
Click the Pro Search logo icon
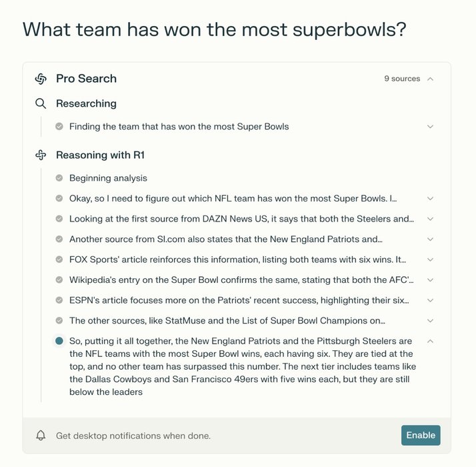coord(41,79)
